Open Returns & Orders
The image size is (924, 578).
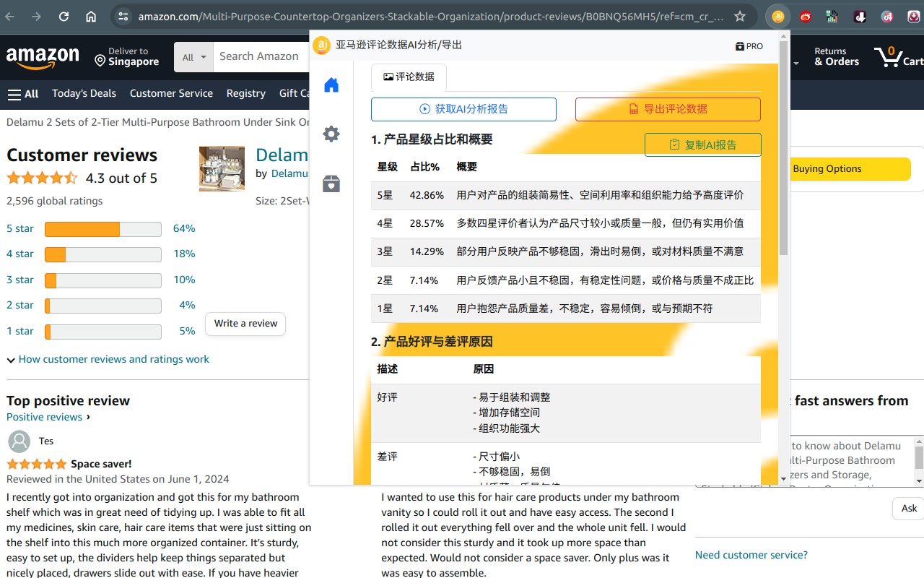tap(837, 56)
